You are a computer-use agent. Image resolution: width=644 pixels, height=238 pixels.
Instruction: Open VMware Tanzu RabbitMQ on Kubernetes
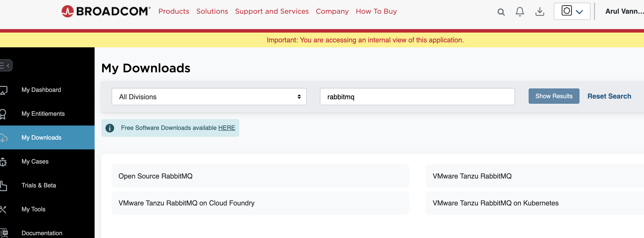pos(535,203)
